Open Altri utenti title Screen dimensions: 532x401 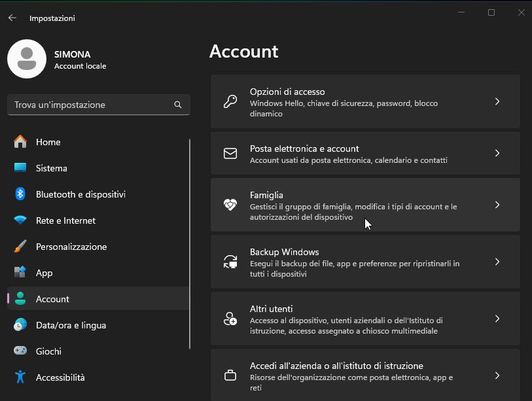coord(271,309)
